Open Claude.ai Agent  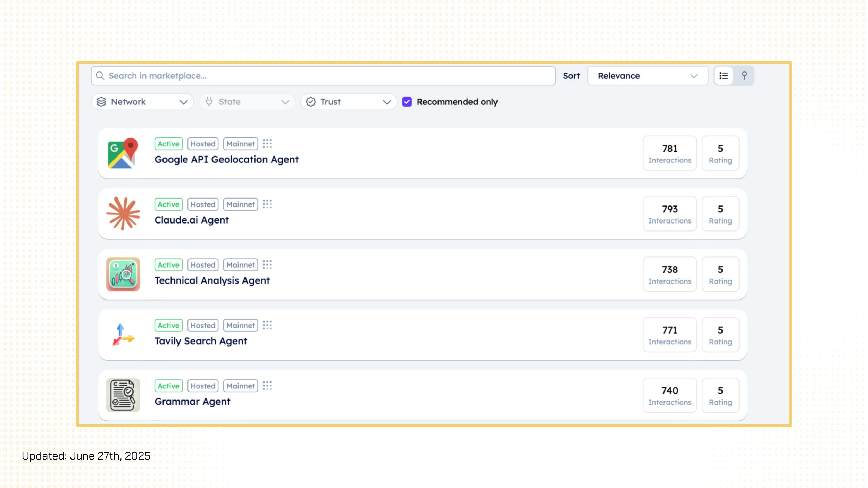(192, 220)
